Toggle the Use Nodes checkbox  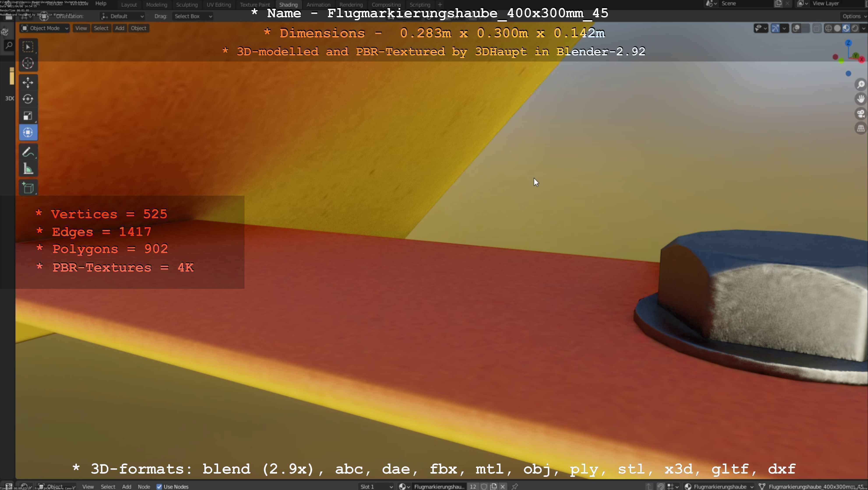tap(159, 487)
